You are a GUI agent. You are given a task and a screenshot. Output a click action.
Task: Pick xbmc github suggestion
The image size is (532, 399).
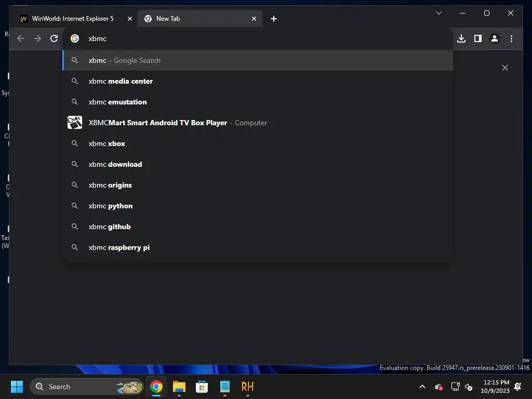[x=258, y=227]
